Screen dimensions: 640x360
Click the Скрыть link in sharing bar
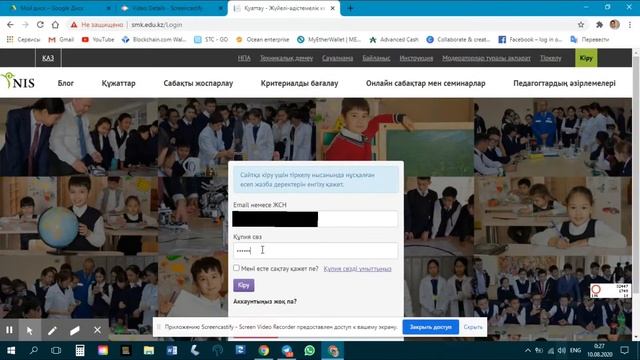tap(473, 327)
